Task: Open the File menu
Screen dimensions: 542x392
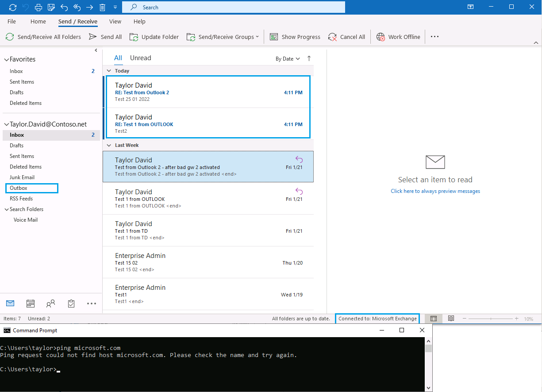Action: click(x=12, y=21)
